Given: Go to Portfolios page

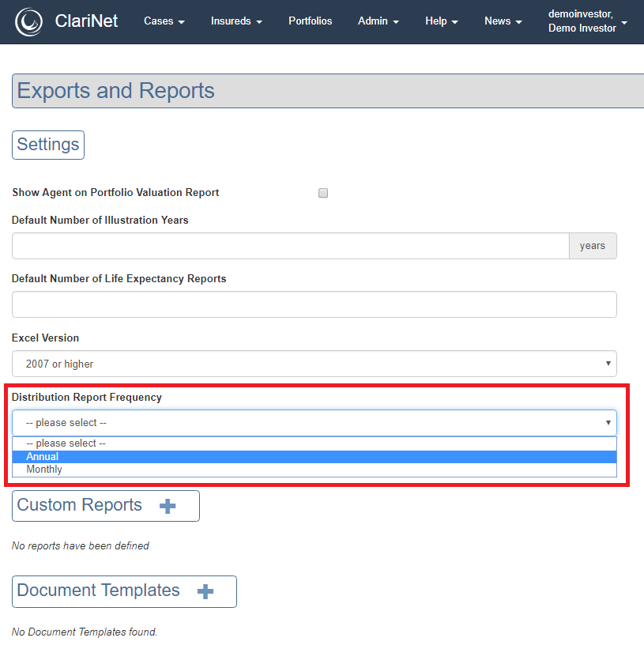Looking at the screenshot, I should 311,21.
